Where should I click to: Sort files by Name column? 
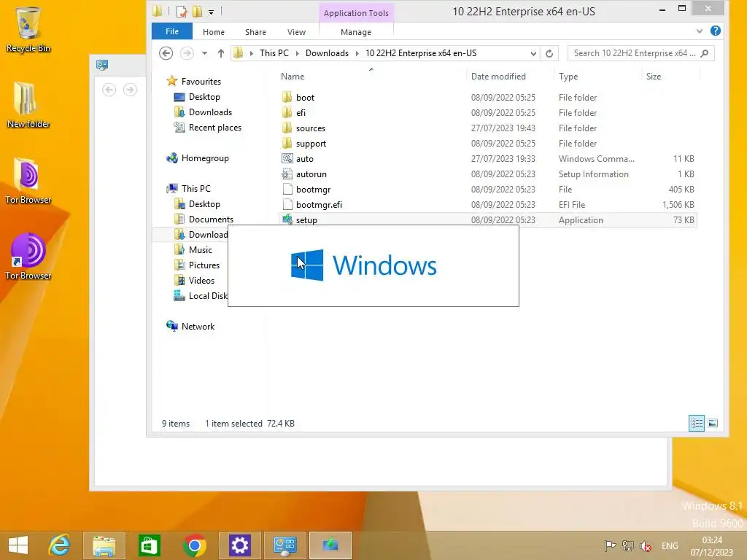click(x=371, y=76)
